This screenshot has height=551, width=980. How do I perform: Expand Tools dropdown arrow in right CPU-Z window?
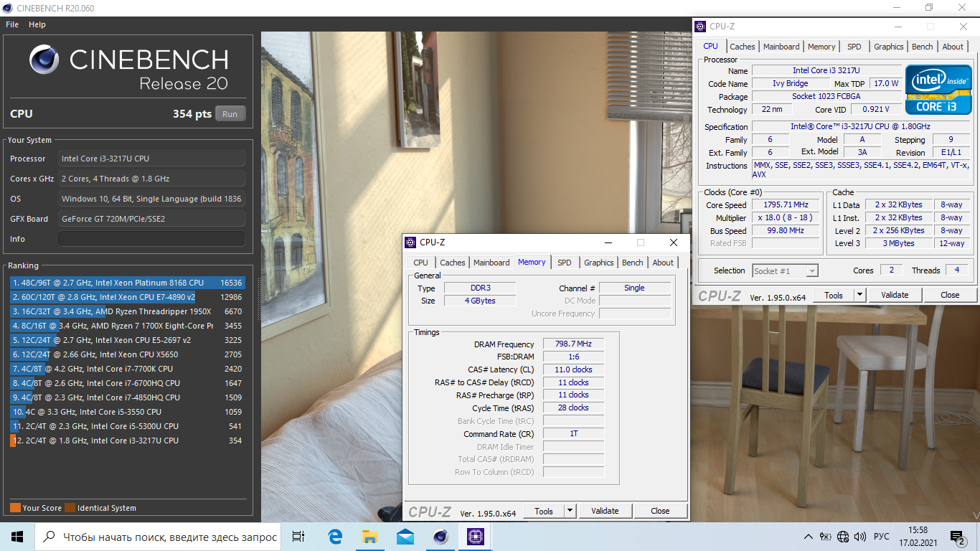[x=860, y=295]
